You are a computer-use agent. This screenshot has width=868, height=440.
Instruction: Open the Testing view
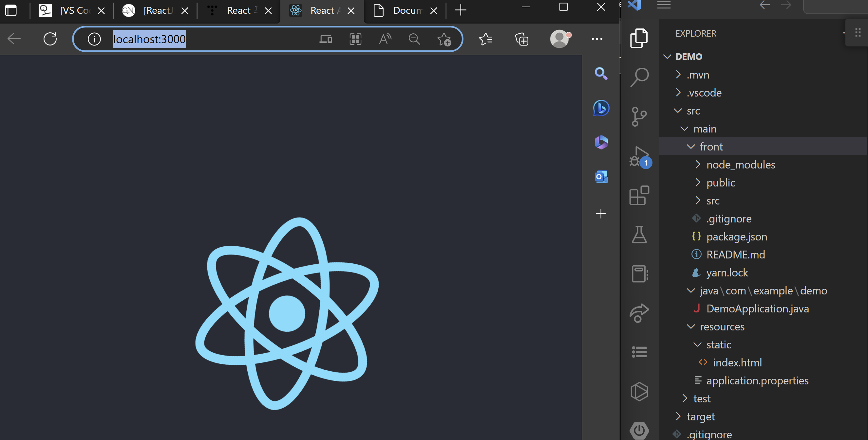pyautogui.click(x=639, y=235)
